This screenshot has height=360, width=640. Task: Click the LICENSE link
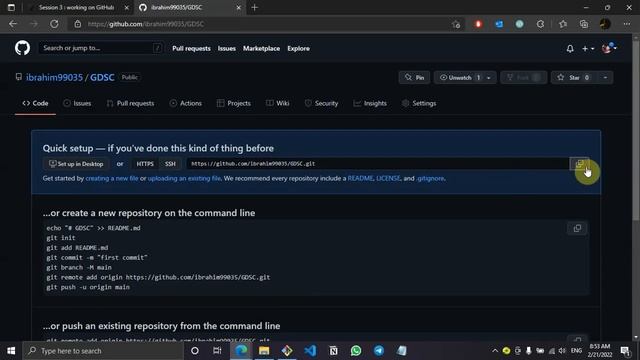(x=388, y=178)
